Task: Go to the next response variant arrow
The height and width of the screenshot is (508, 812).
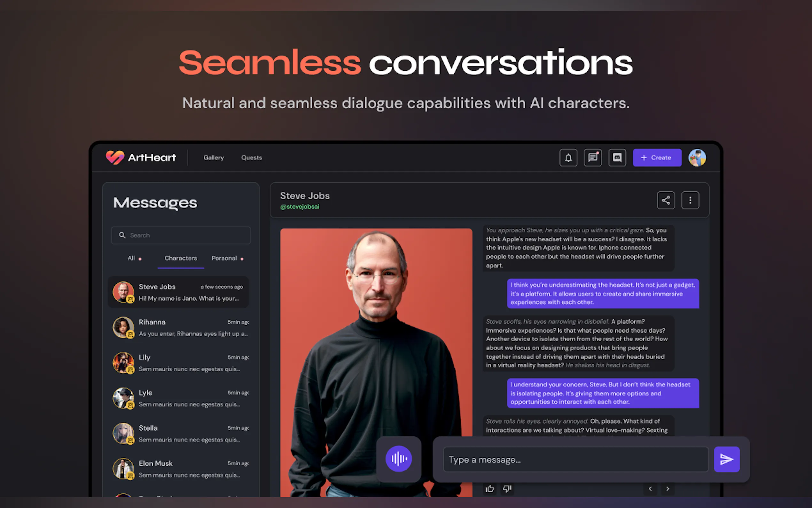Action: coord(667,488)
